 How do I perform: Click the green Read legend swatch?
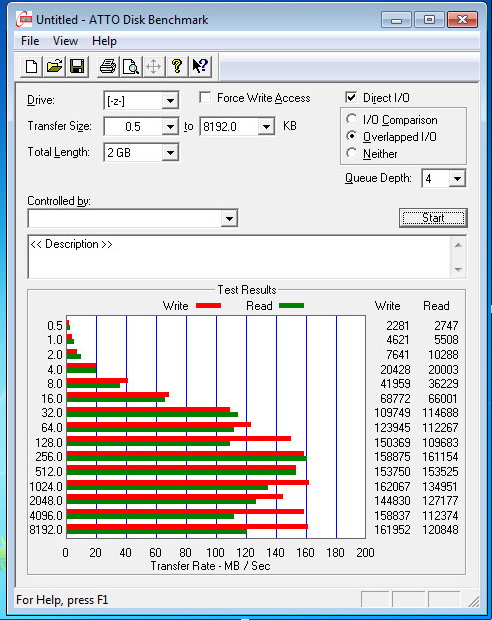(x=291, y=305)
